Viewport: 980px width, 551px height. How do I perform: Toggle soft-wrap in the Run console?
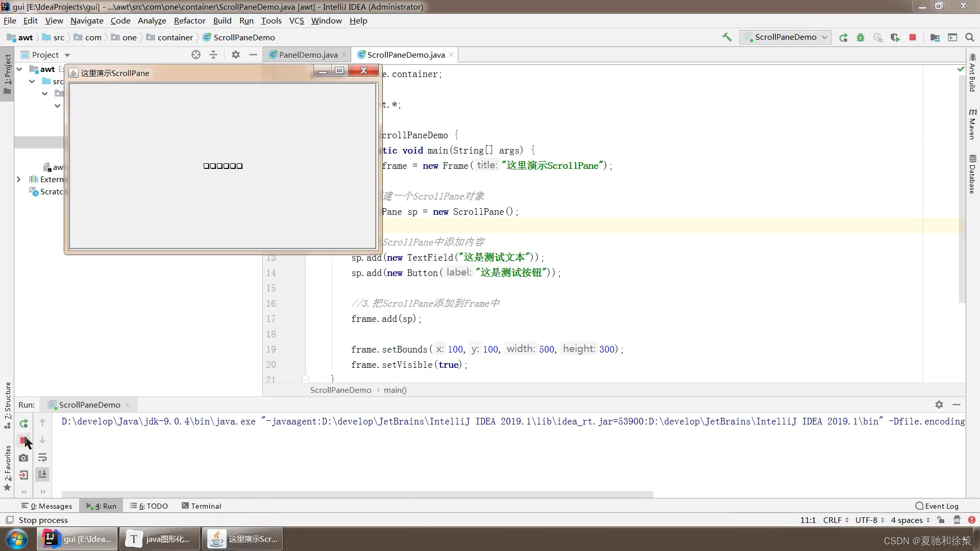[x=42, y=458]
